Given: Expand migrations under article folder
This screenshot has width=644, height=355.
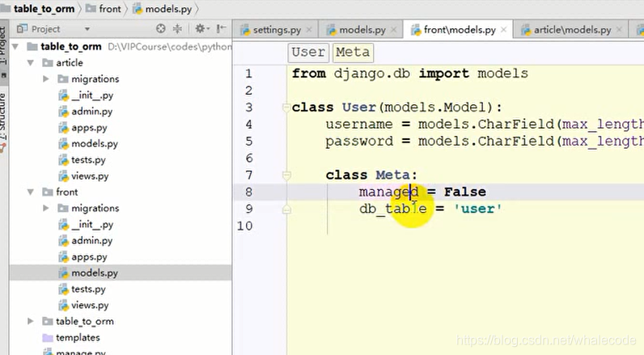Looking at the screenshot, I should (45, 78).
